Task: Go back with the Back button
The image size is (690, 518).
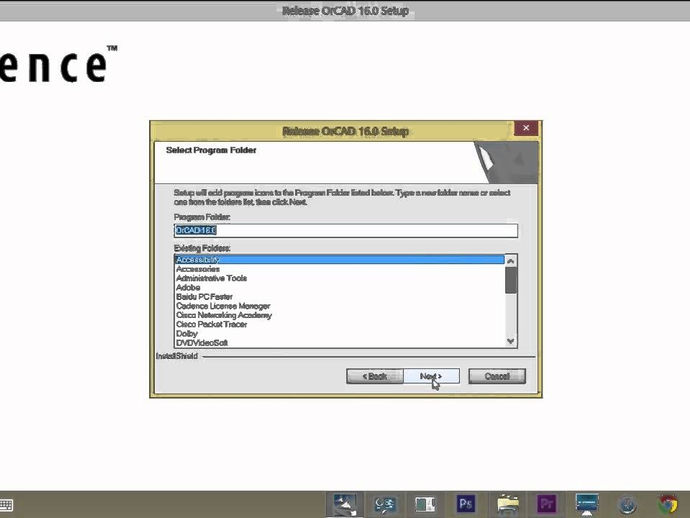Action: (374, 376)
